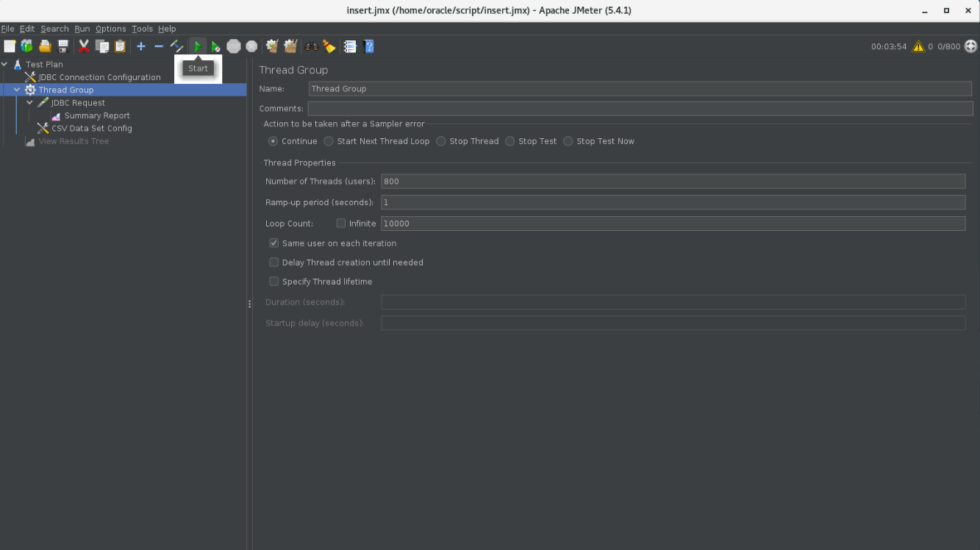This screenshot has height=550, width=980.
Task: Click the Ramp-up period field
Action: pyautogui.click(x=673, y=202)
